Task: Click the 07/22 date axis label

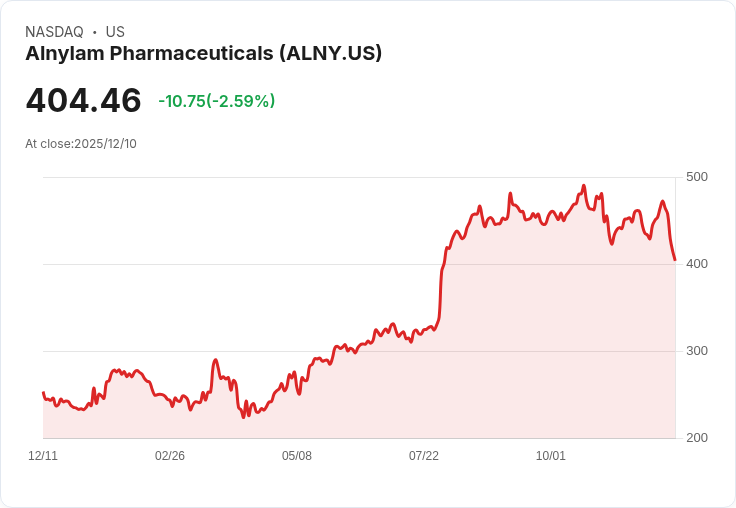Action: pos(424,456)
